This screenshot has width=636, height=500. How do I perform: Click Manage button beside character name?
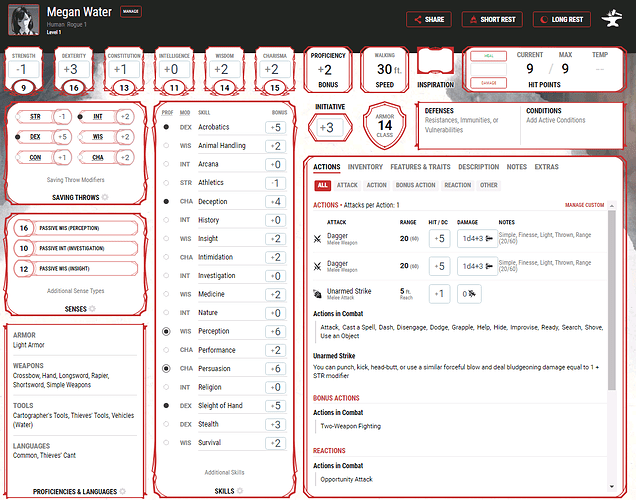click(x=131, y=11)
